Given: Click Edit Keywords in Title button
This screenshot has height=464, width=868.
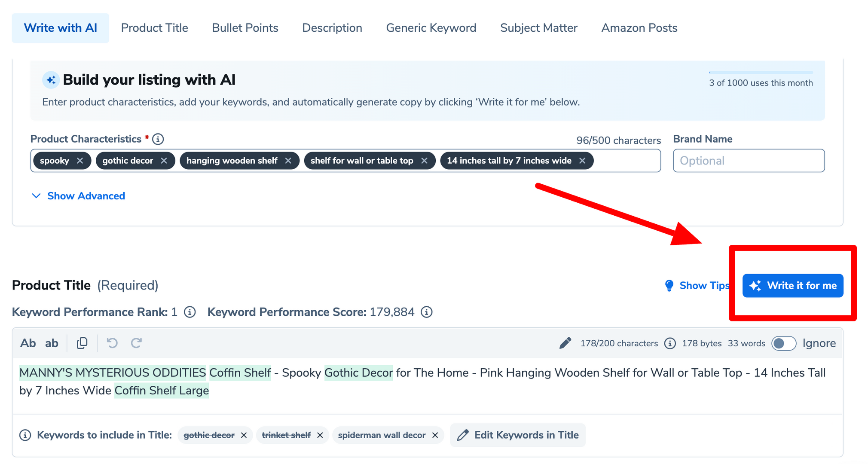Looking at the screenshot, I should pos(518,435).
